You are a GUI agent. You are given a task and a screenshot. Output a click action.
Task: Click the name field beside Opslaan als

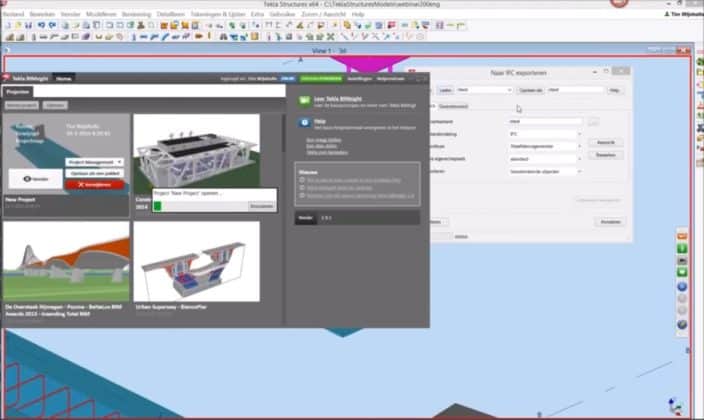click(575, 90)
